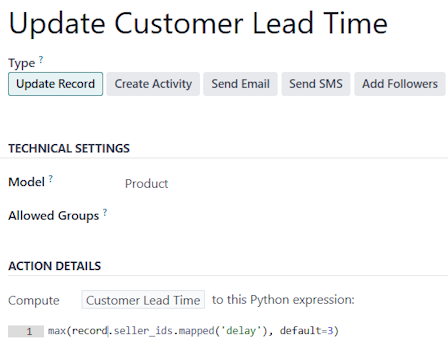The image size is (448, 363).
Task: Click the Action Details section heading
Action: [x=55, y=266]
